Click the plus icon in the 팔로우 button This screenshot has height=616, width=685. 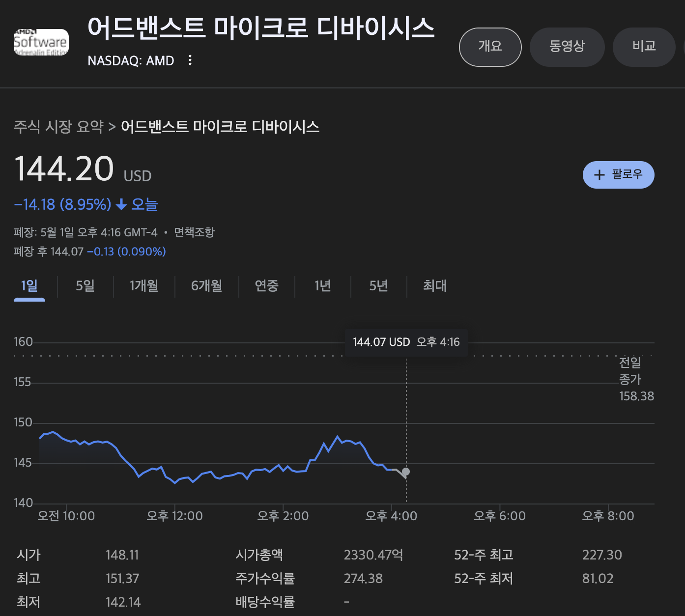point(599,175)
